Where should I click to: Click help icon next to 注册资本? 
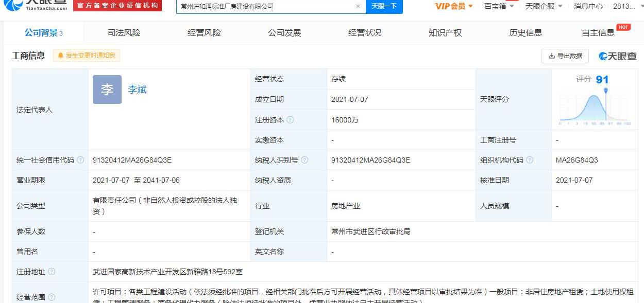tap(290, 120)
